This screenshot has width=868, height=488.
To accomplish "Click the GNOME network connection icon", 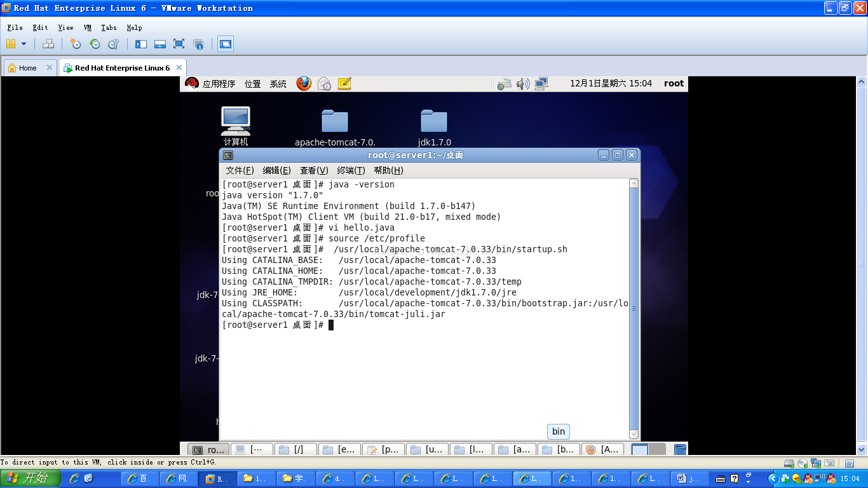I will [541, 83].
